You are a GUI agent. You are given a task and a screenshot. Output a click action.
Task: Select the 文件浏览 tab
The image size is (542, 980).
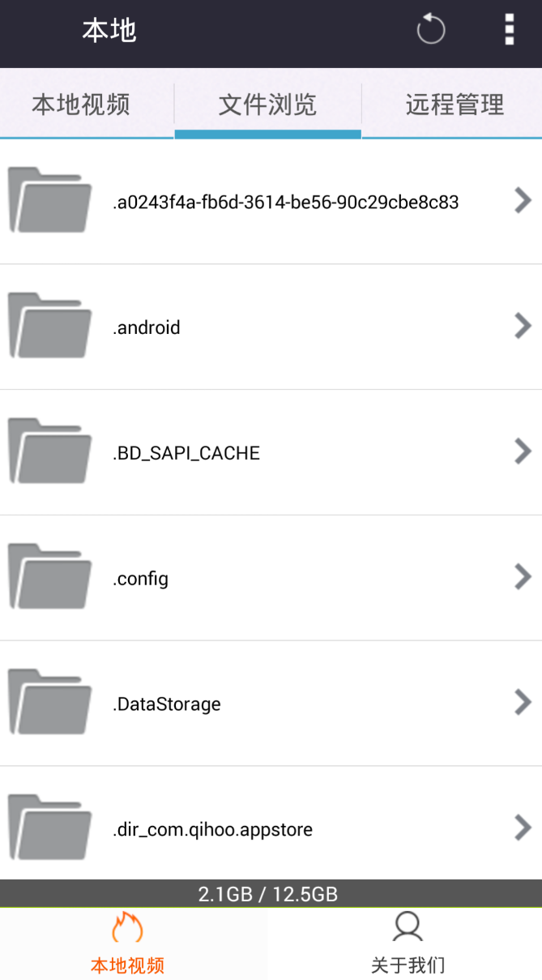pos(267,105)
